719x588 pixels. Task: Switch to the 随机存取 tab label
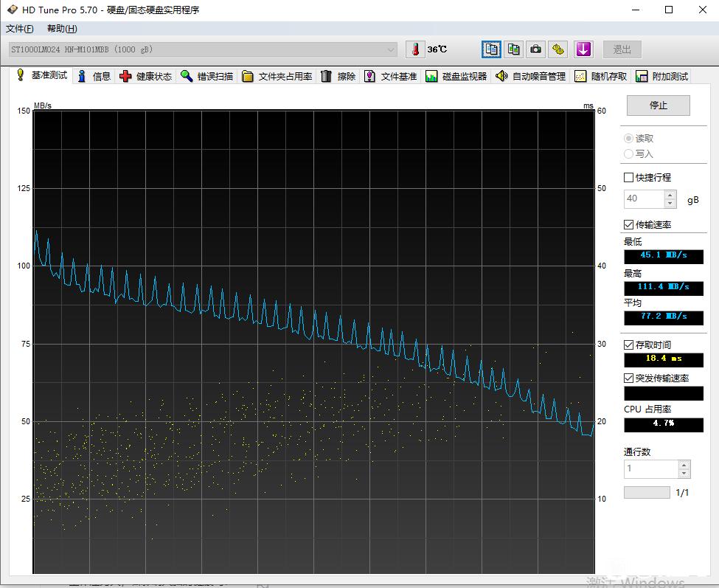click(x=608, y=77)
